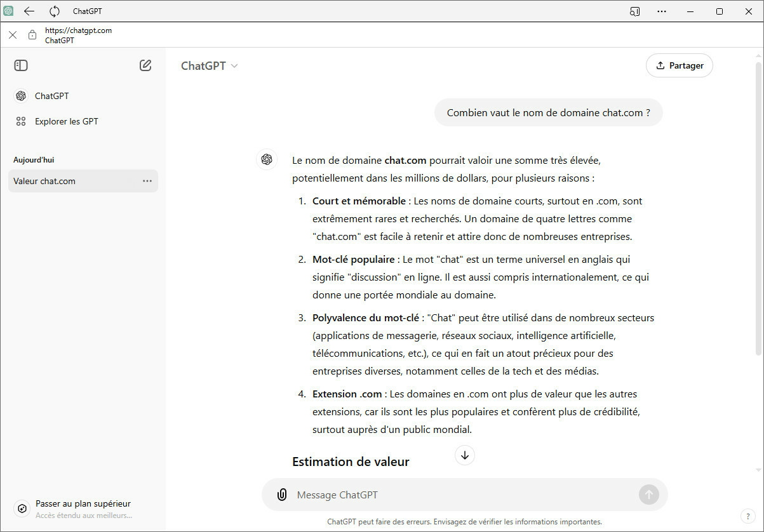764x532 pixels.
Task: Start a new chat with pencil icon
Action: [x=145, y=65]
